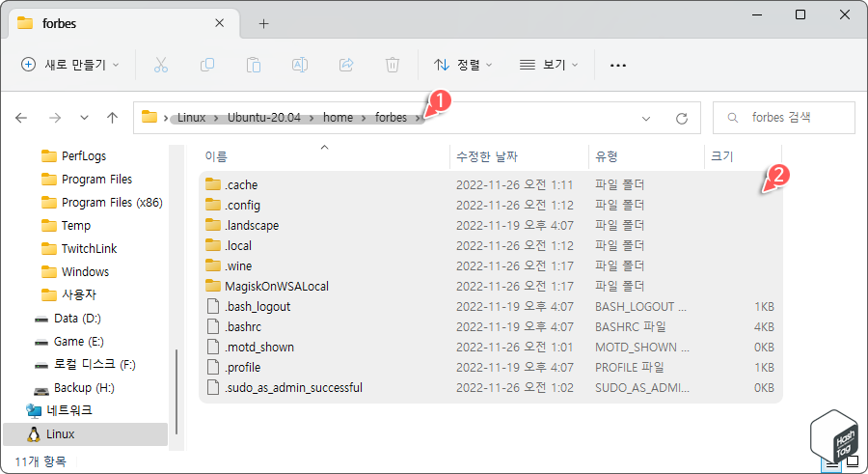868x474 pixels.
Task: Click chevron after Linux in breadcrumb
Action: click(216, 118)
